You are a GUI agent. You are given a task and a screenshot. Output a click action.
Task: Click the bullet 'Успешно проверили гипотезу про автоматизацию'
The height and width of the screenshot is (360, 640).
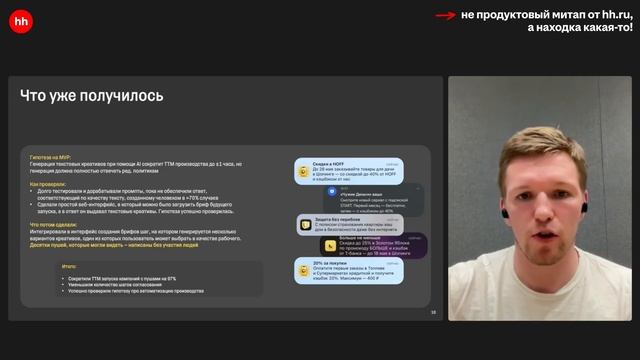click(136, 291)
